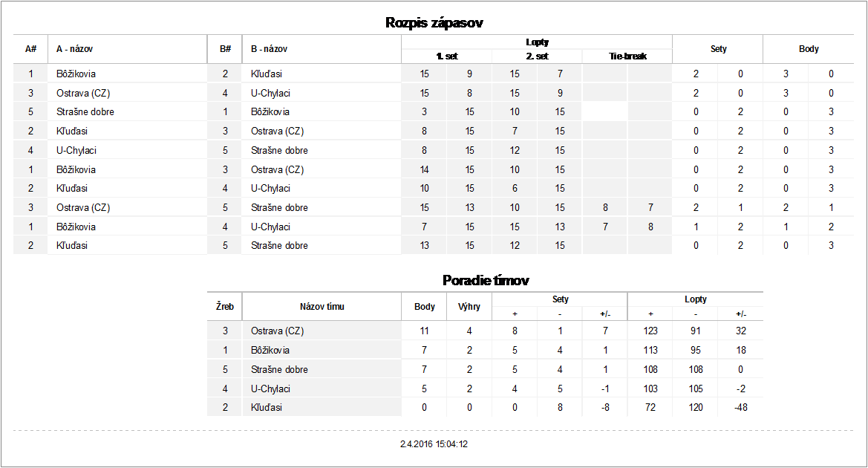Select the 123 balls-won cell for Ostrava

tap(650, 331)
